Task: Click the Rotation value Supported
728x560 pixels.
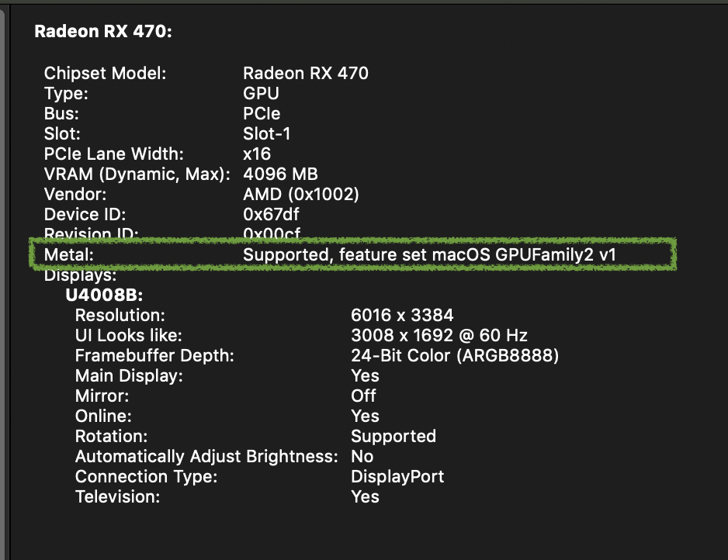Action: coord(393,437)
